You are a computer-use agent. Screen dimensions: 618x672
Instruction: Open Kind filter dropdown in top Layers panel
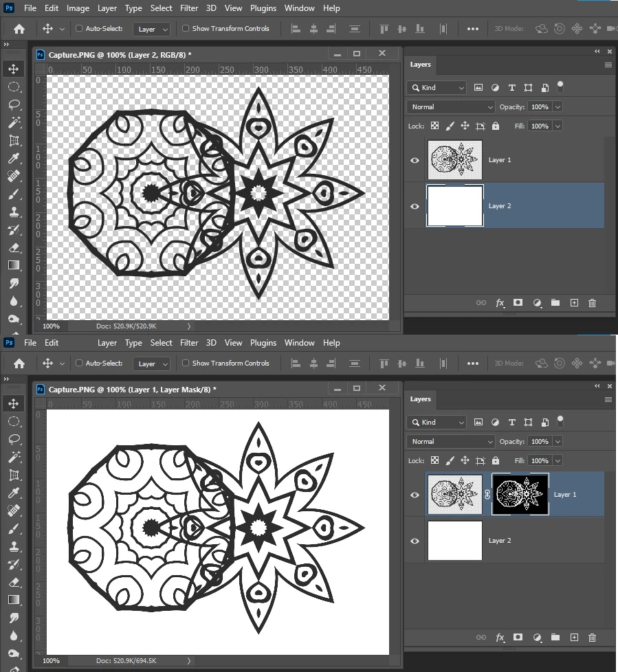(x=436, y=88)
